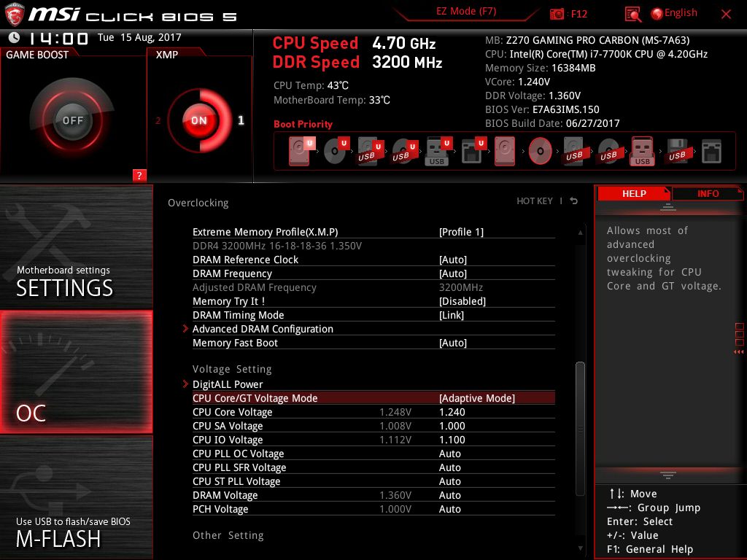This screenshot has height=560, width=747.
Task: Toggle the GAME BOOST OFF knob
Action: (72, 120)
